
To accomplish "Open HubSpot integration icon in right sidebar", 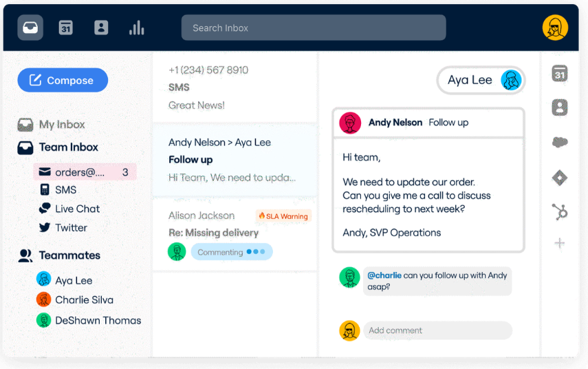I will click(560, 212).
